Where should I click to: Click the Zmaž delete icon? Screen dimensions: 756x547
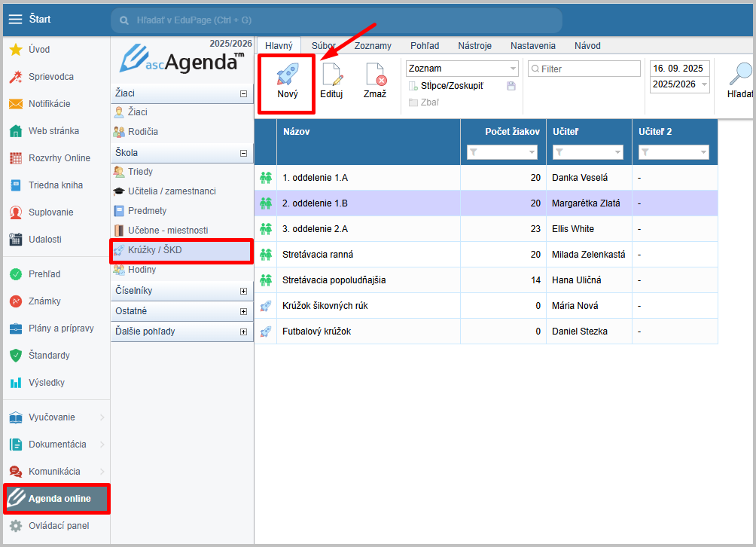point(375,75)
